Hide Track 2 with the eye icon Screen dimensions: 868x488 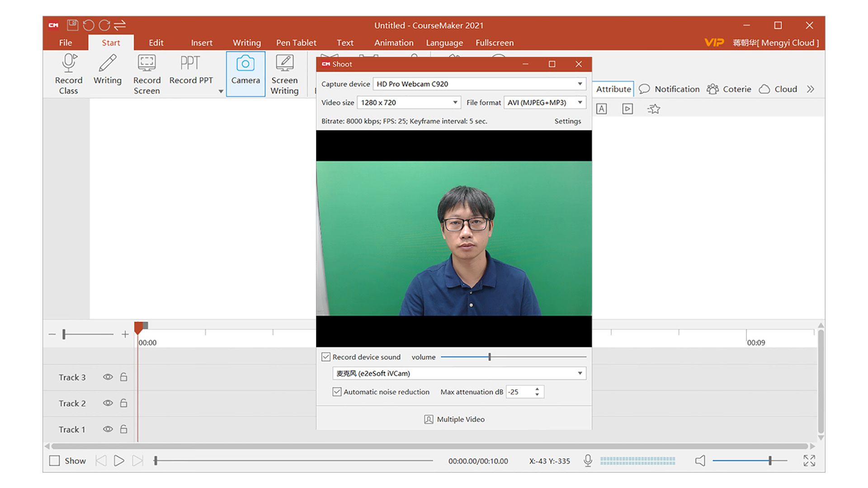pos(108,403)
